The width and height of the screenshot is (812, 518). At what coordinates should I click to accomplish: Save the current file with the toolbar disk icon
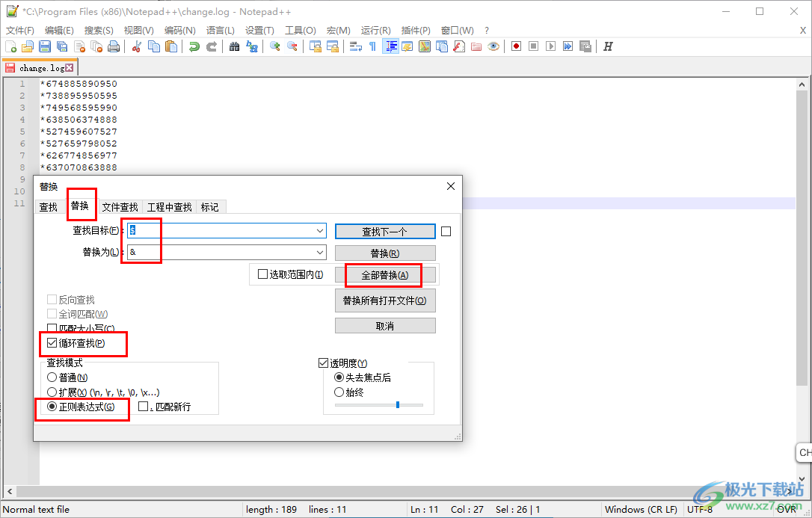coord(45,46)
